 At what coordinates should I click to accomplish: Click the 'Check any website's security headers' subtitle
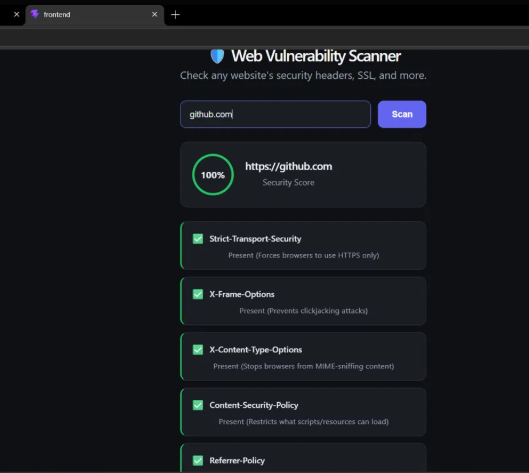tap(303, 75)
